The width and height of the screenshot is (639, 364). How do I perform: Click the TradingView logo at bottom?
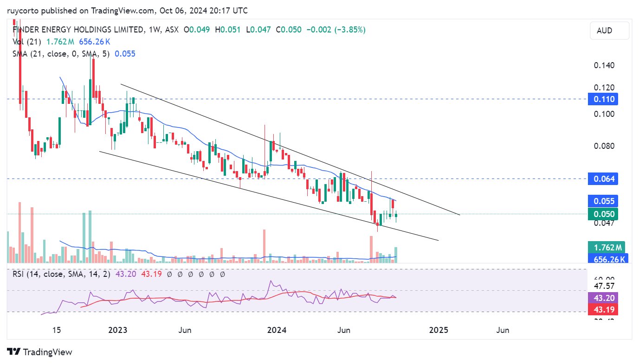coord(40,352)
